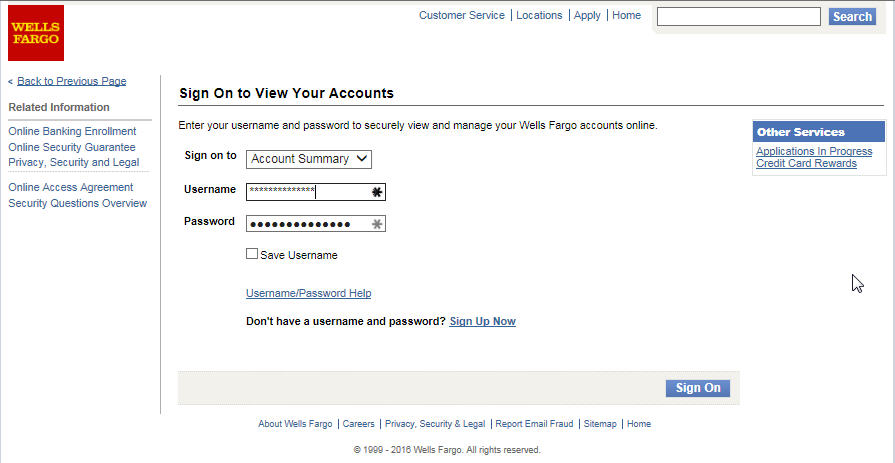Image resolution: width=895 pixels, height=463 pixels.
Task: Open Username/Password Help link
Action: coord(308,293)
